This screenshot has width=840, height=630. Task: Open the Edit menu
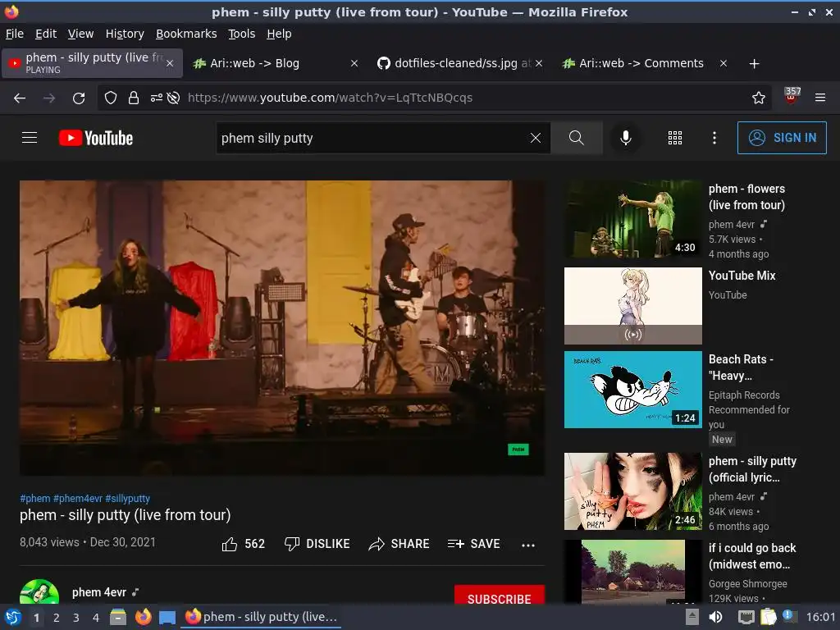(46, 34)
